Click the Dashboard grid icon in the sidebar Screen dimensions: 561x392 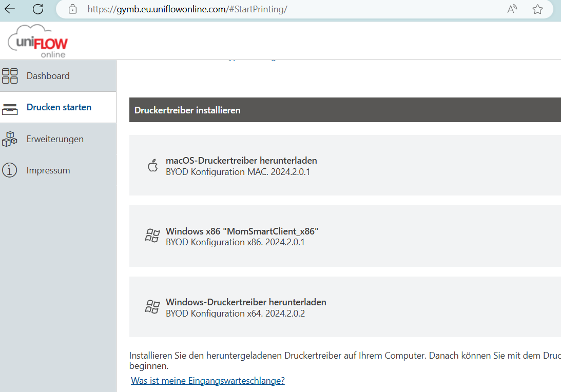(x=10, y=76)
